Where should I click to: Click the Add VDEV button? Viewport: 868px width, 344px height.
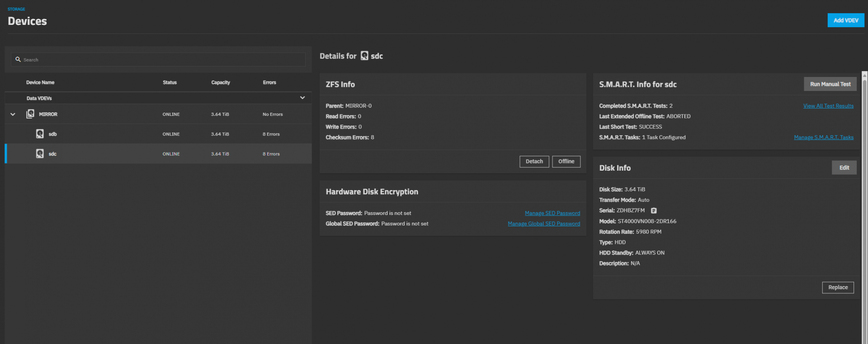(846, 20)
